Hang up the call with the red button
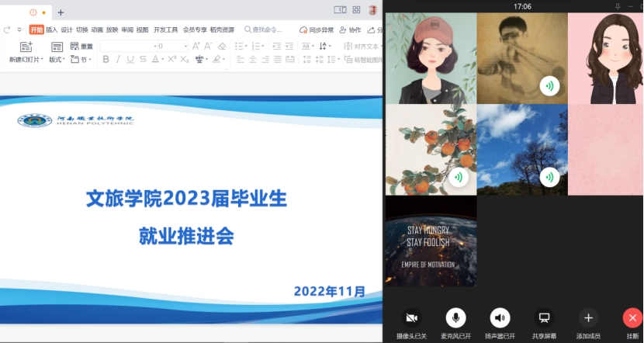 632,317
